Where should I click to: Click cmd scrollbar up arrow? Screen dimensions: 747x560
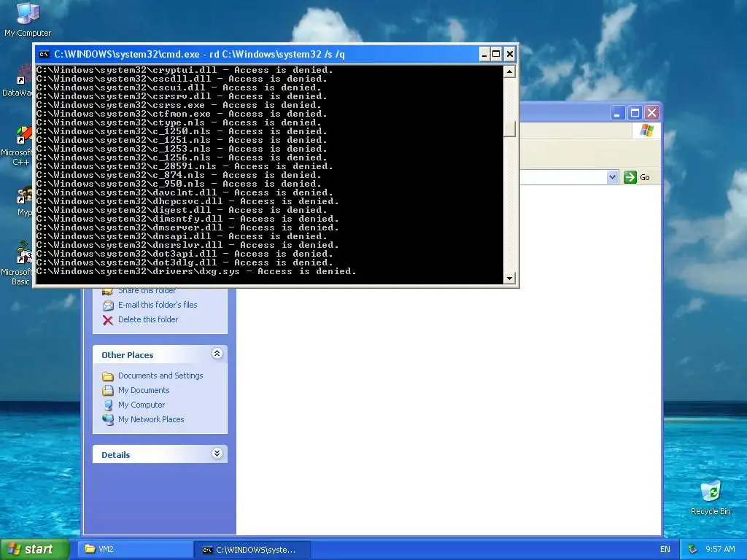pyautogui.click(x=509, y=71)
